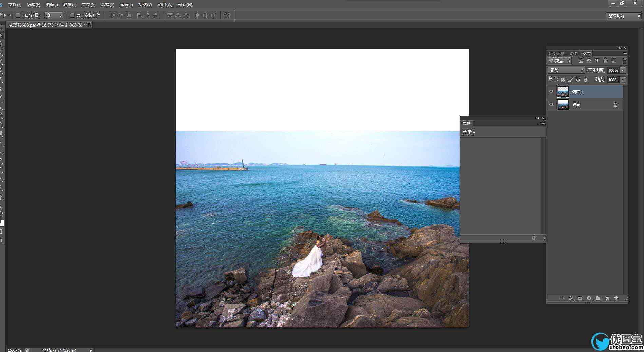This screenshot has width=644, height=352.
Task: Click the lock transparent pixels icon
Action: 563,80
